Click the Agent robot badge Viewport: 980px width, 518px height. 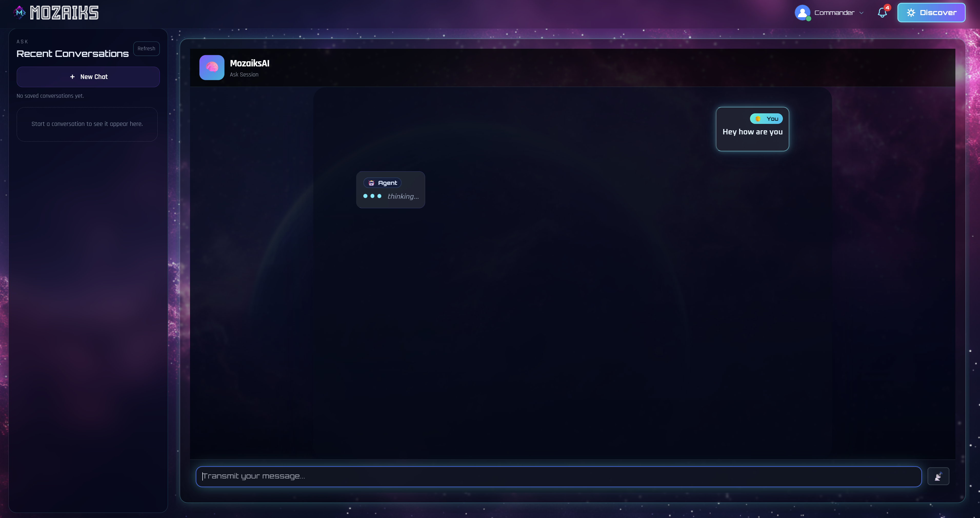[382, 183]
